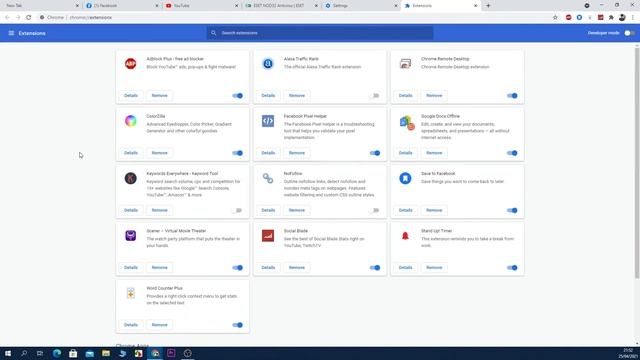Viewport: 640px width, 360px height.
Task: Click the Search extensions field
Action: tap(320, 33)
